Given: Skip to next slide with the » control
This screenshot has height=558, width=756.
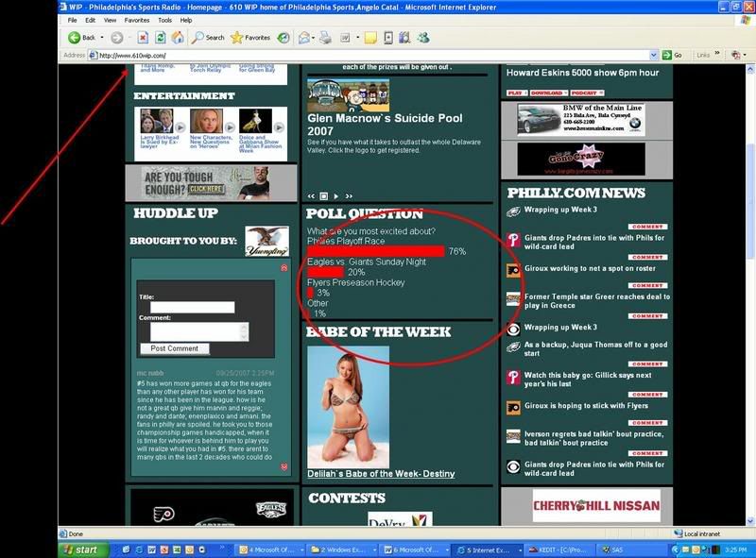Looking at the screenshot, I should point(349,196).
